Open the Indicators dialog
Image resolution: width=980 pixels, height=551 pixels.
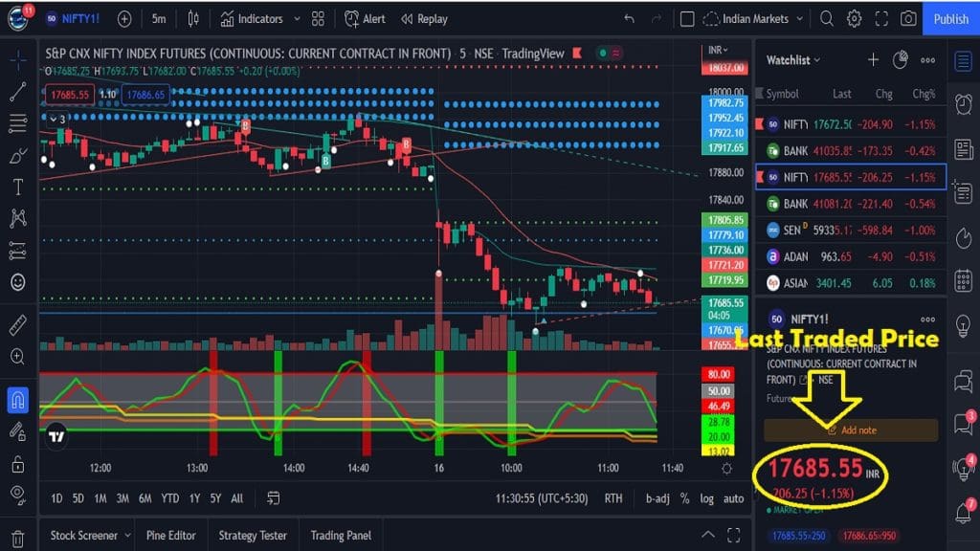pyautogui.click(x=252, y=19)
